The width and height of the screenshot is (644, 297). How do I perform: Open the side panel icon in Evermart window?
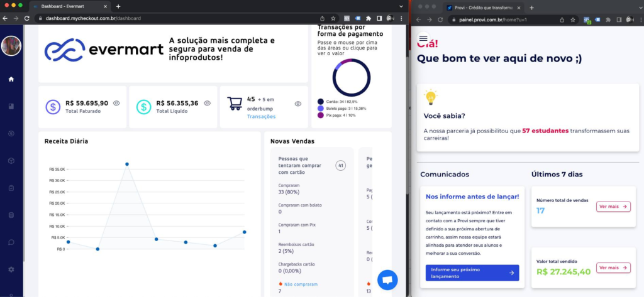(x=379, y=18)
